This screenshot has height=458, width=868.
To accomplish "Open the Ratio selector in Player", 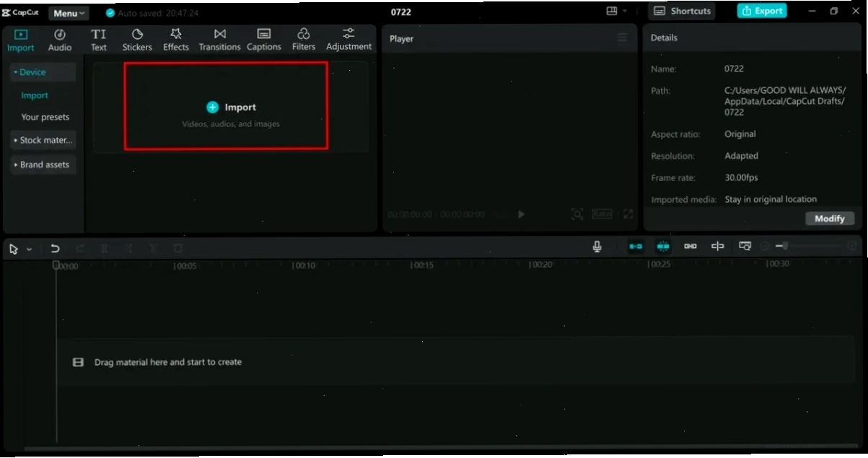I will click(602, 214).
